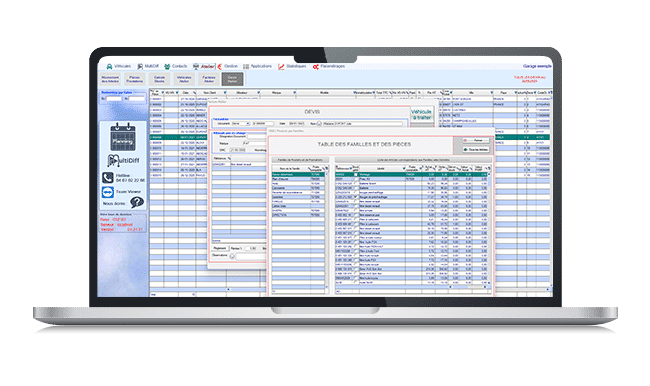Click the Gestion euro icon

[220, 66]
